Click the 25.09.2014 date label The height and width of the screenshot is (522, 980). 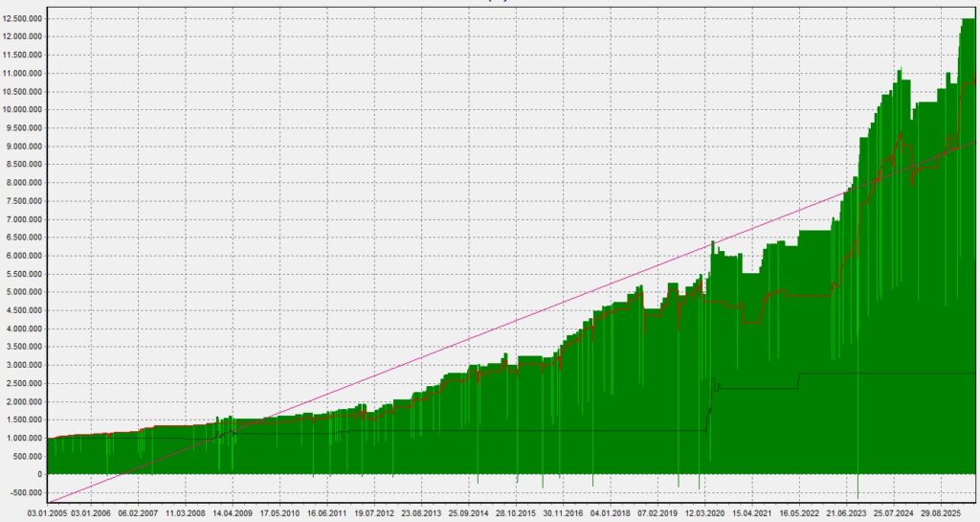[x=468, y=513]
